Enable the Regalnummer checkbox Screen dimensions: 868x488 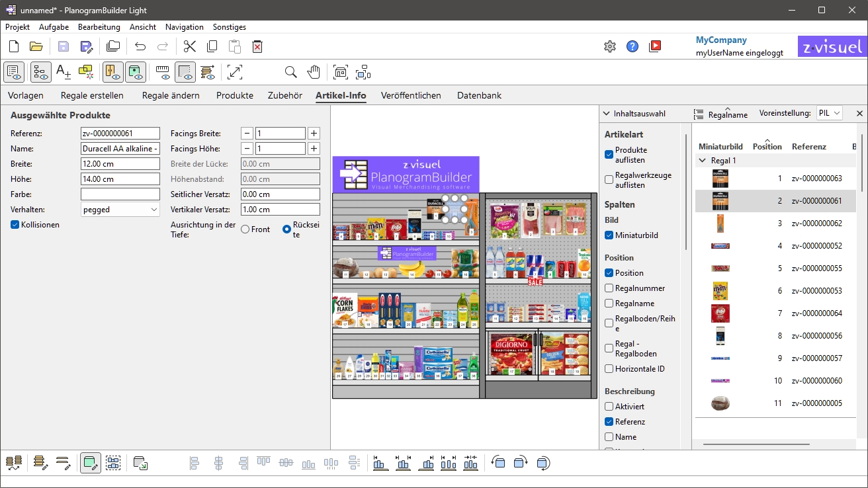click(609, 288)
